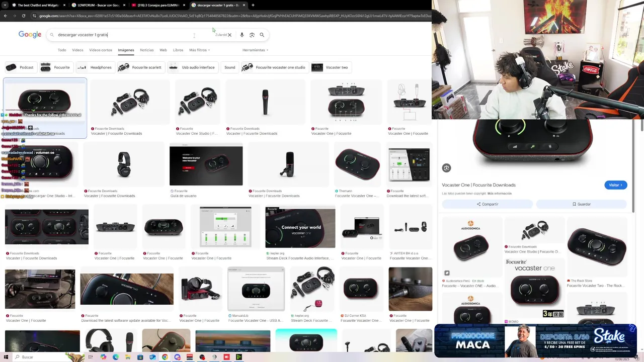This screenshot has height=362, width=644.
Task: Switch to Web results tab
Action: coord(163,50)
